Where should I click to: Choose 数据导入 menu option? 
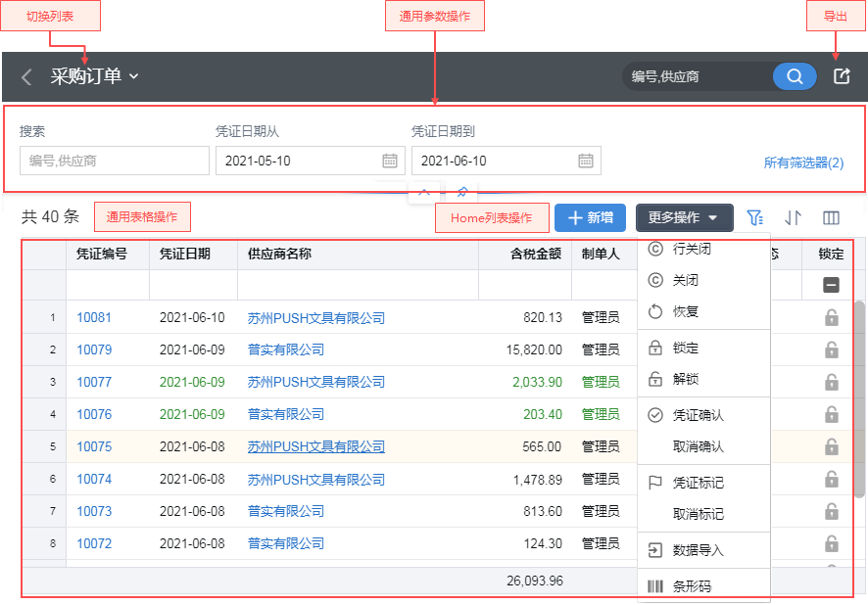click(x=698, y=550)
